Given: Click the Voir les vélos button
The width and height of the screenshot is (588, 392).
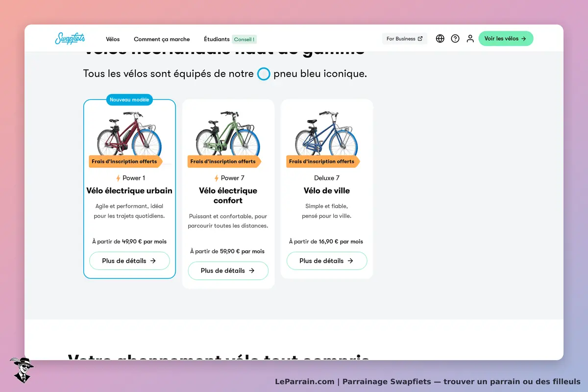Looking at the screenshot, I should [x=506, y=38].
